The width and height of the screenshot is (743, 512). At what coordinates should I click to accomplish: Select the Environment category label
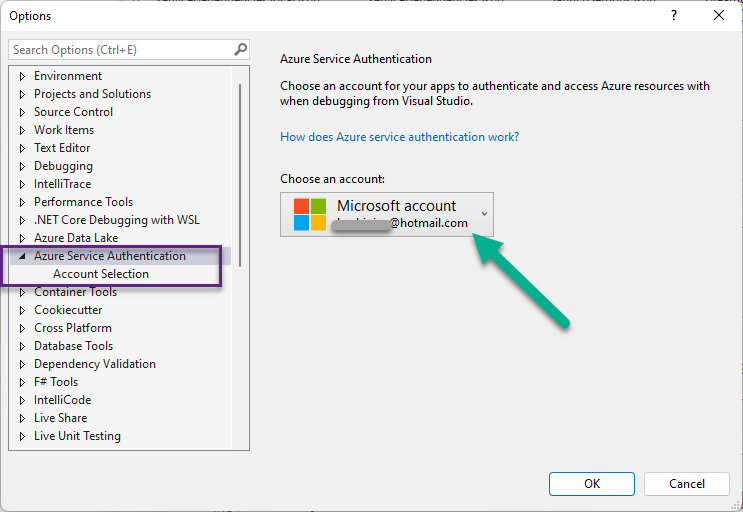(68, 76)
